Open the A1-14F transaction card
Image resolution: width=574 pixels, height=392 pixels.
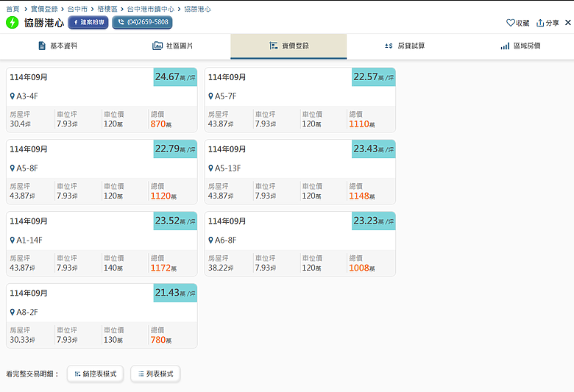pos(102,243)
